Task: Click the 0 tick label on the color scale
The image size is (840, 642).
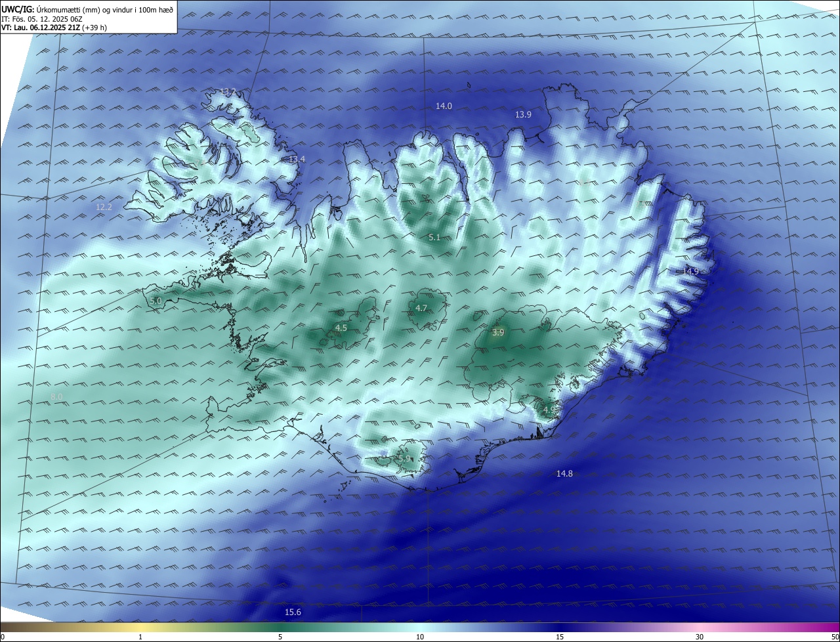Action: coord(3,637)
